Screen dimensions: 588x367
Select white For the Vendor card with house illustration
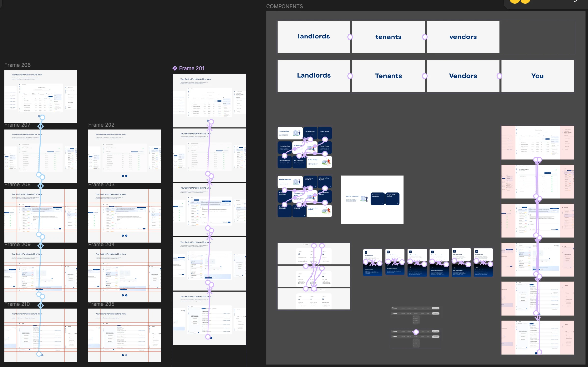tap(319, 162)
